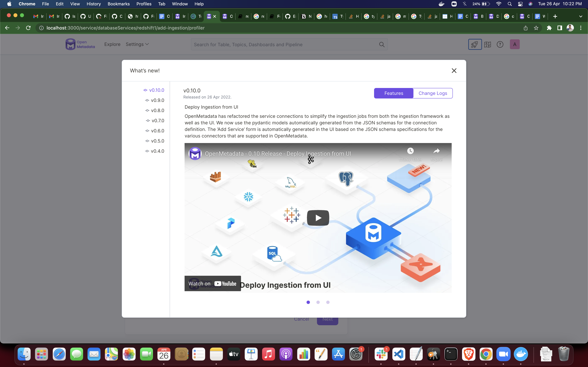Select second carousel dot indicator

click(x=318, y=302)
